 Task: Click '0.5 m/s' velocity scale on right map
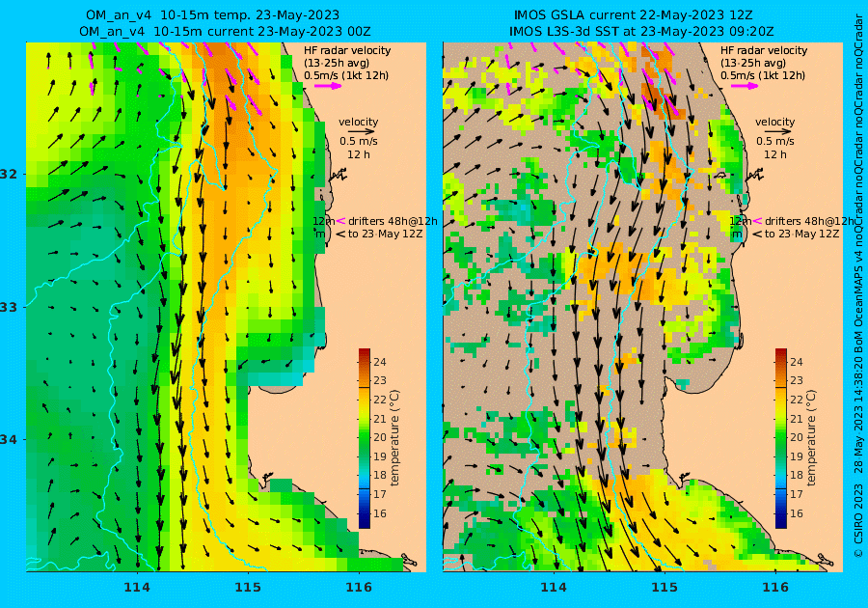pyautogui.click(x=775, y=141)
